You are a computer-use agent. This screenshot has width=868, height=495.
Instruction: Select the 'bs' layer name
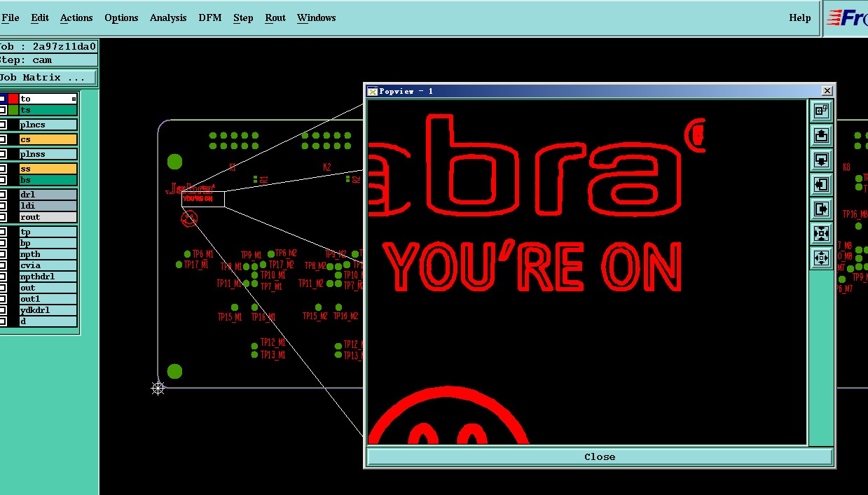tap(48, 180)
